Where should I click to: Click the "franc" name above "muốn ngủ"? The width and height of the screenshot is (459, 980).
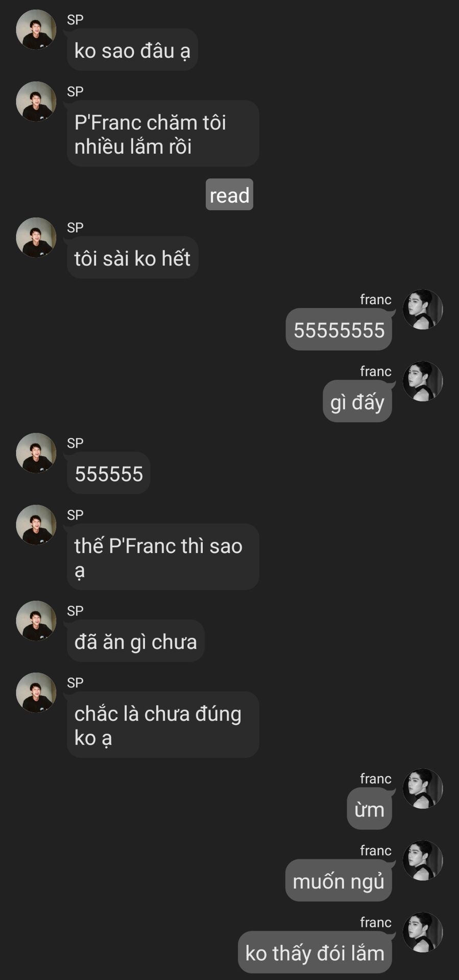click(x=375, y=851)
